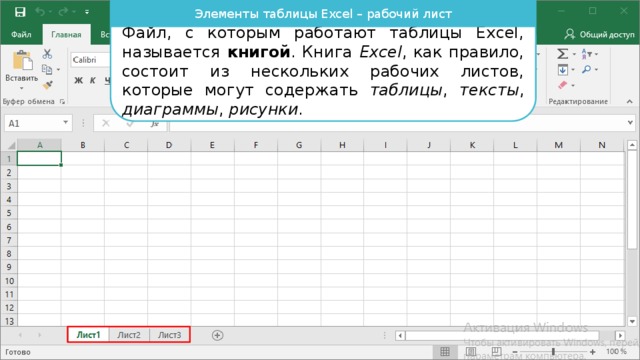640x360 pixels.
Task: Click the vertical scrollbar down arrow
Action: [x=632, y=321]
